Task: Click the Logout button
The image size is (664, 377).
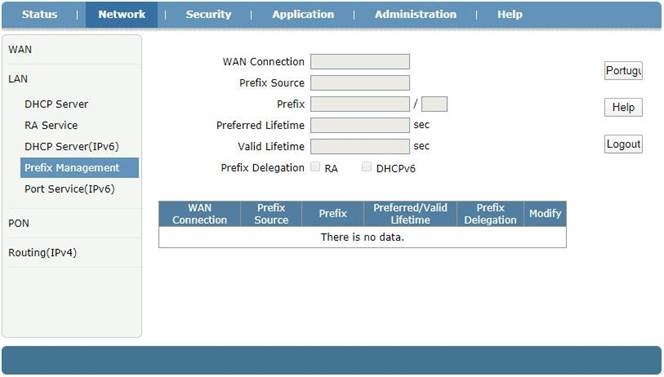Action: point(623,144)
